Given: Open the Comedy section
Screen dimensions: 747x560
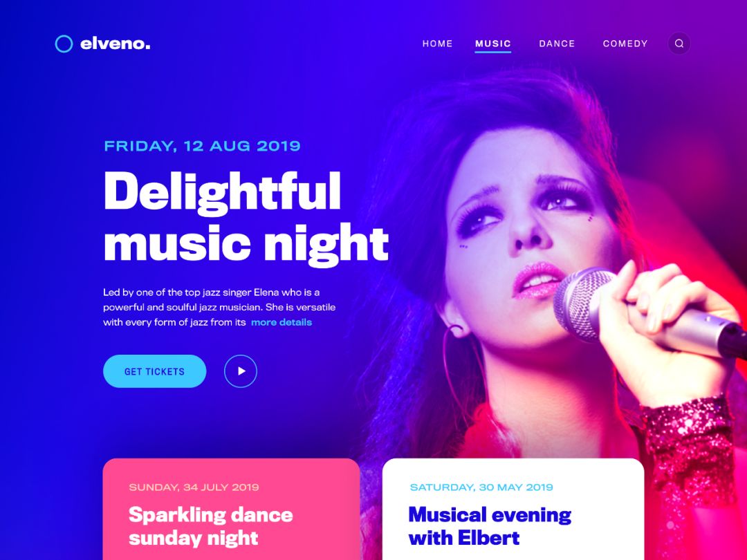Looking at the screenshot, I should pos(625,44).
